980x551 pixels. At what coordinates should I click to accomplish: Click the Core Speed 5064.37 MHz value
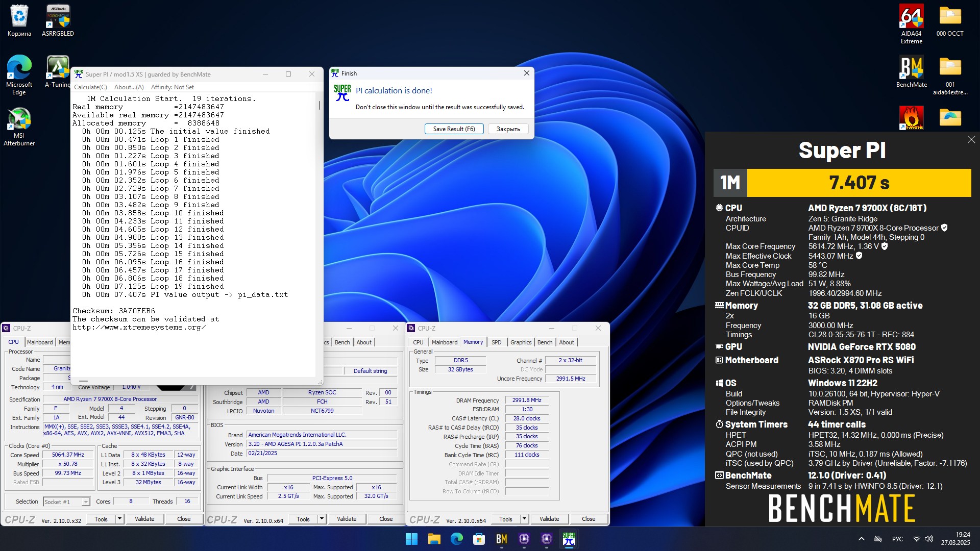coord(68,455)
